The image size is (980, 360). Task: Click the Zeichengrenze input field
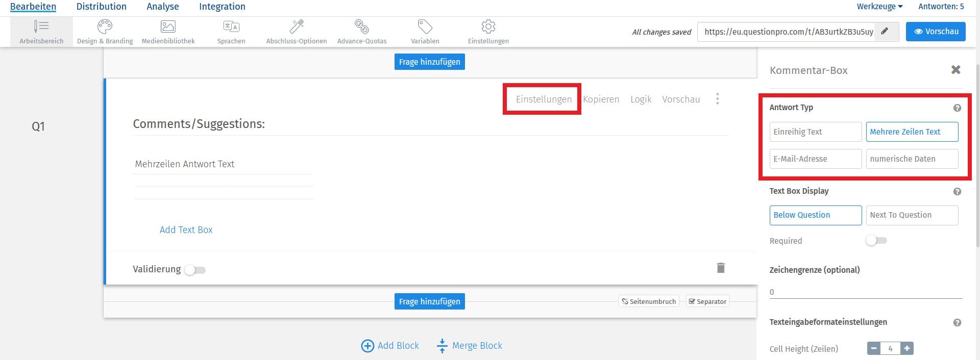(866, 292)
